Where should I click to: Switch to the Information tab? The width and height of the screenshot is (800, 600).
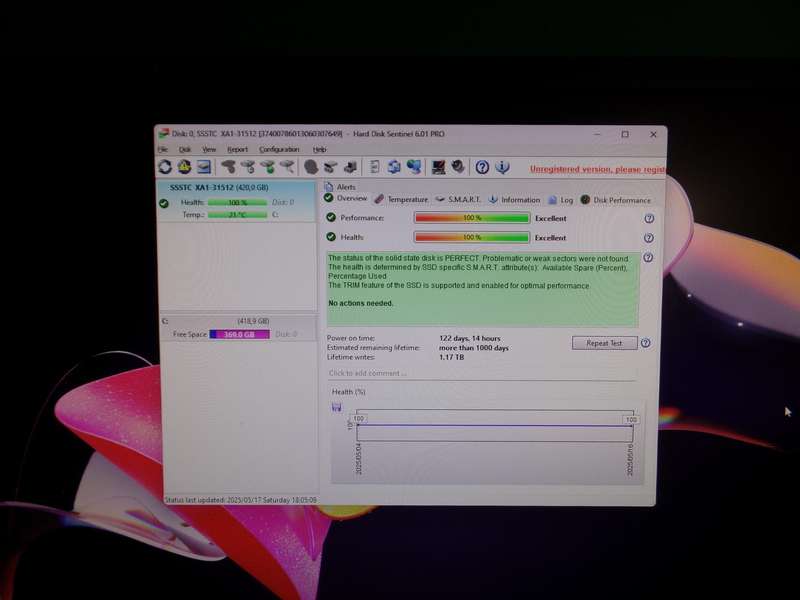click(514, 200)
